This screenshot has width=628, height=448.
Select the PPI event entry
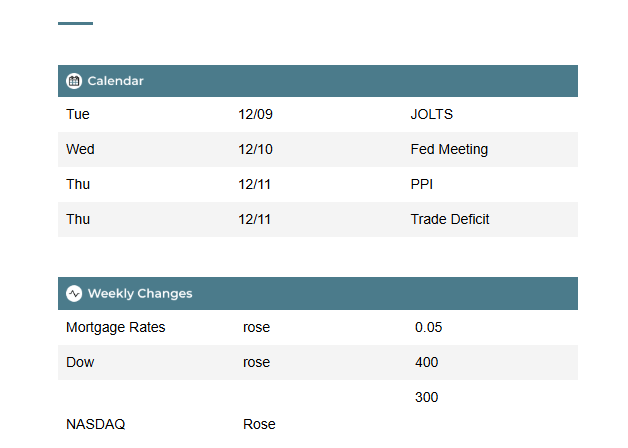(x=421, y=184)
